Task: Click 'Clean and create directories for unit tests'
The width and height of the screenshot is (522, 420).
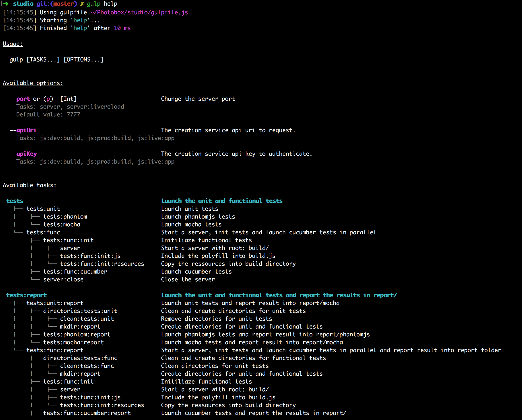Action: [233, 311]
